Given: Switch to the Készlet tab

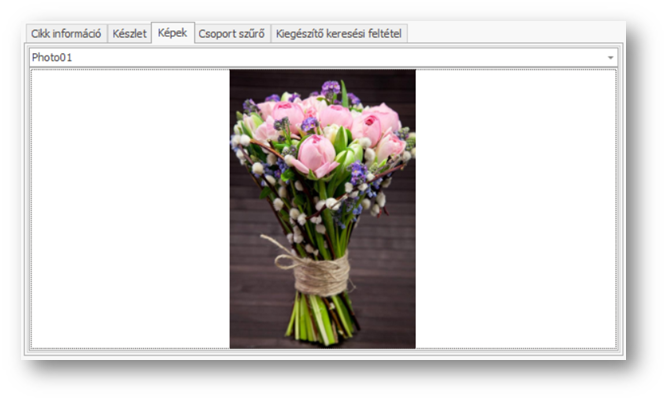Looking at the screenshot, I should coord(130,34).
